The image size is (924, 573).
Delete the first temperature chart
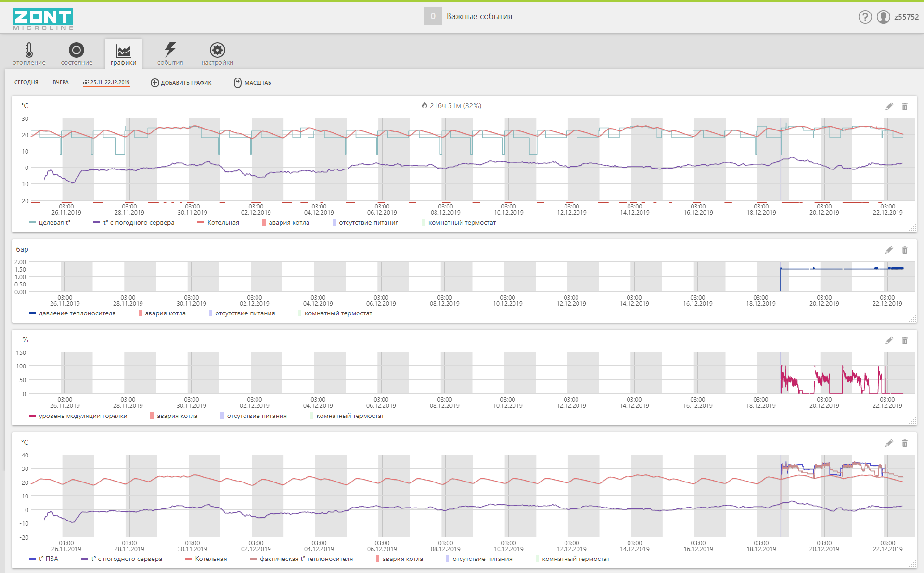pyautogui.click(x=905, y=106)
